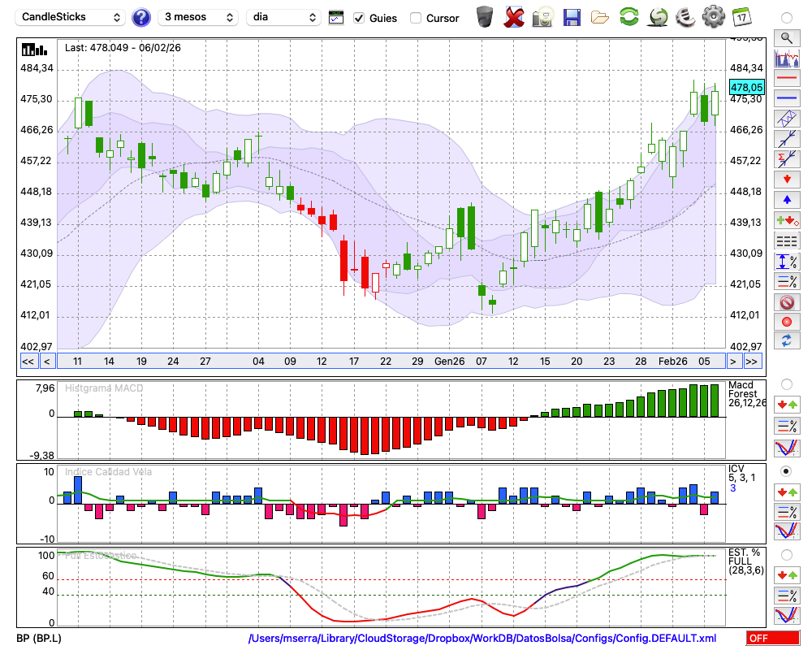This screenshot has height=650, width=812.
Task: Toggle the Guies checkbox
Action: click(x=358, y=18)
